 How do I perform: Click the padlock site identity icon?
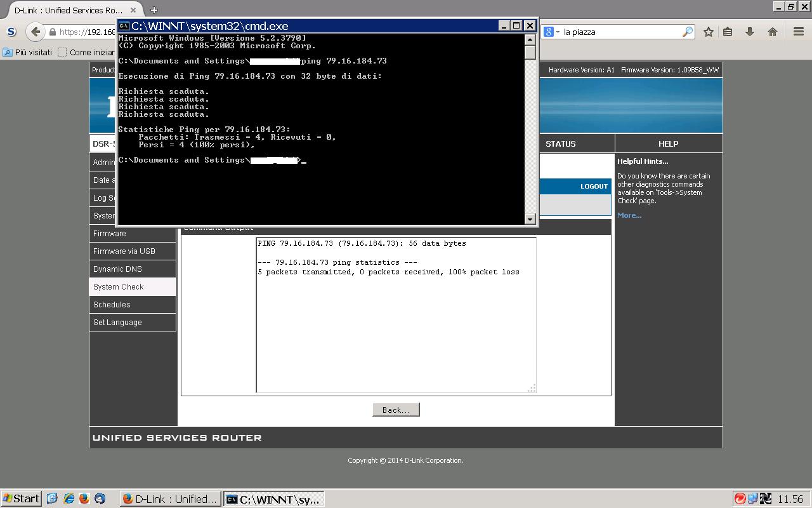(53, 32)
